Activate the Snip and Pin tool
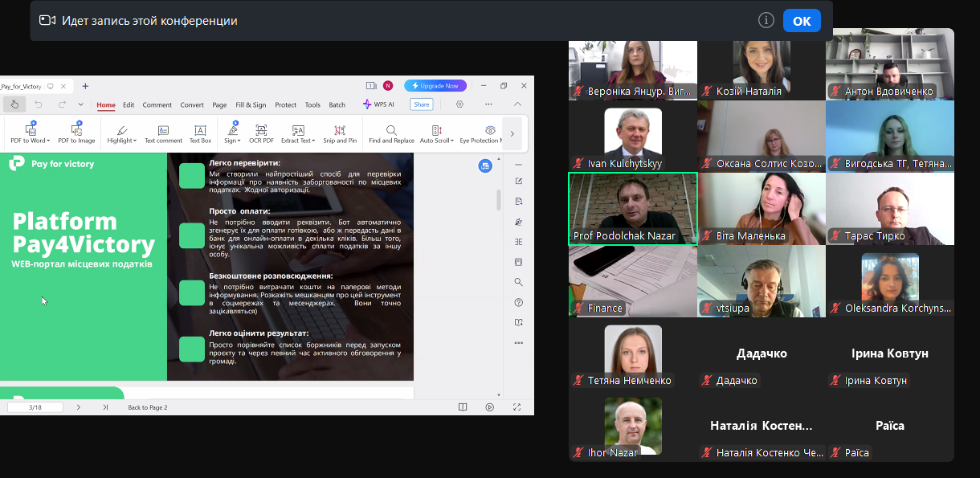This screenshot has height=478, width=980. pyautogui.click(x=340, y=133)
